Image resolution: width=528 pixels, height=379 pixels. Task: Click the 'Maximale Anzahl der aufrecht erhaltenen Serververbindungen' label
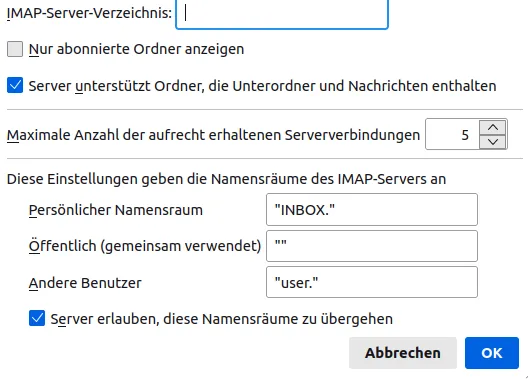click(213, 135)
